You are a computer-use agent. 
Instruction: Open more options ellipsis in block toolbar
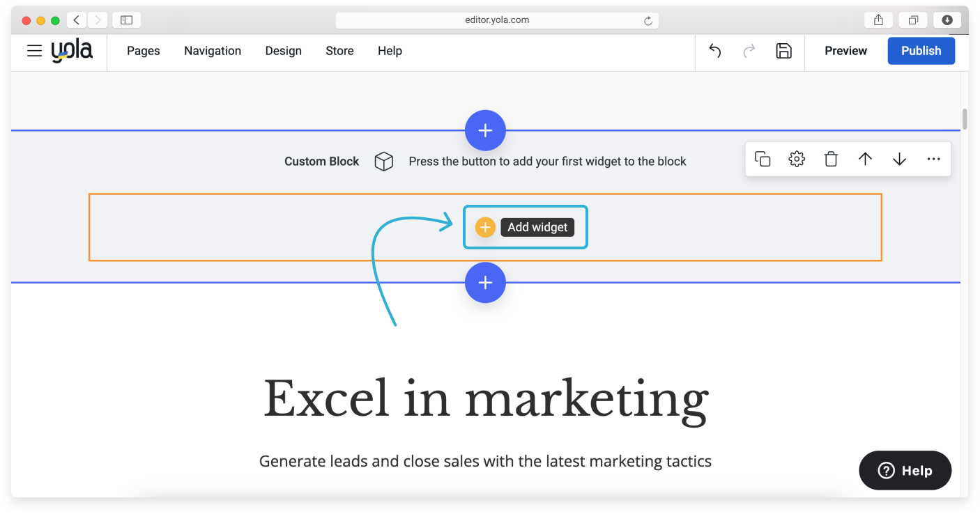click(x=933, y=159)
